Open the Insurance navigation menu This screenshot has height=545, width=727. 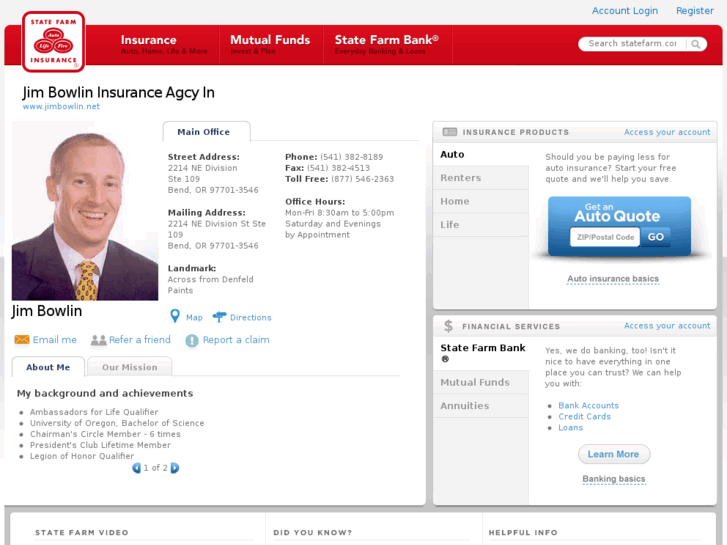(164, 45)
